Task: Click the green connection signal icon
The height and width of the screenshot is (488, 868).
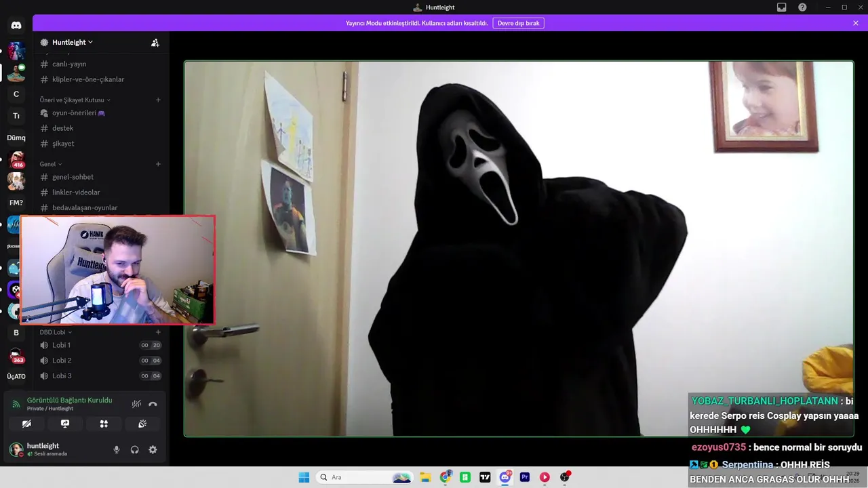Action: [x=16, y=404]
